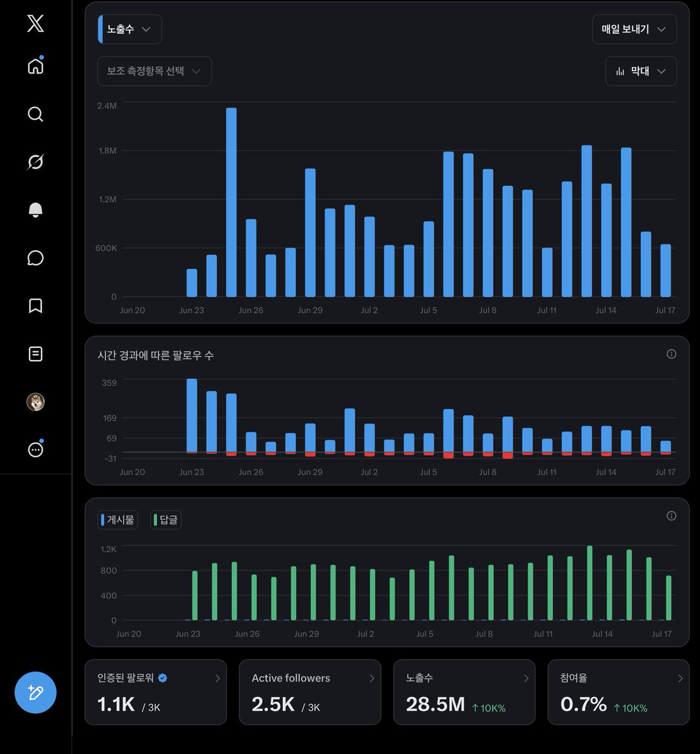Open the 매일 보내기 dropdown
Screen dimensions: 700x754
634,30
